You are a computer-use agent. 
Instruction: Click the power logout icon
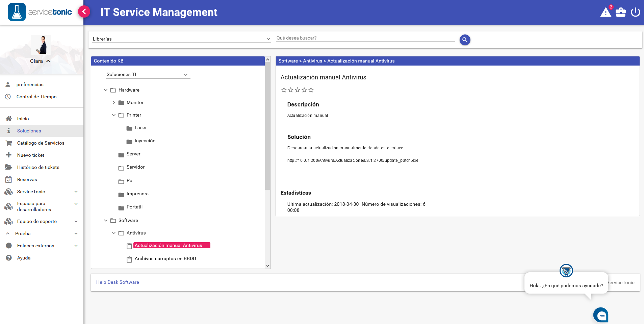pyautogui.click(x=635, y=13)
